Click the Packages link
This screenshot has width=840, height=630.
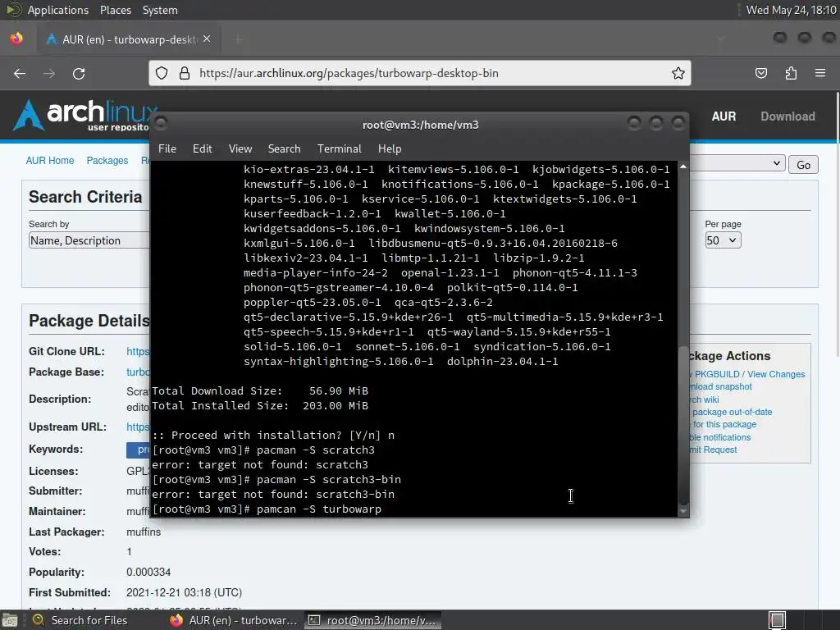[107, 161]
